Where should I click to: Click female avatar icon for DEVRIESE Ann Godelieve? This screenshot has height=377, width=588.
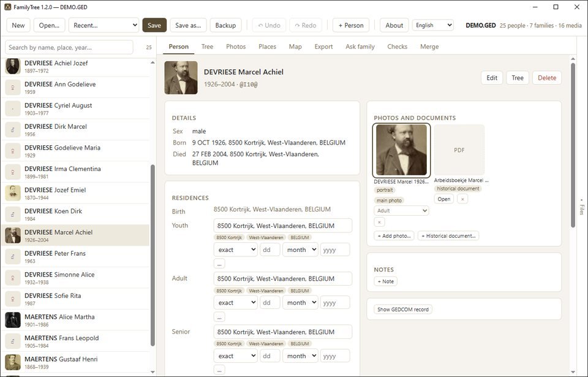click(x=13, y=88)
